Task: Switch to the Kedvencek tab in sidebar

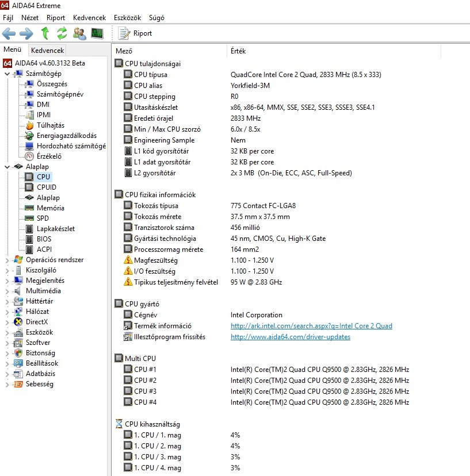Action: point(47,51)
